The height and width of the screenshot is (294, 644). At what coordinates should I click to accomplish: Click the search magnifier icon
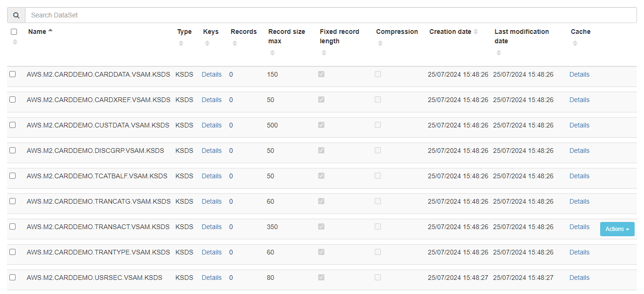pos(16,15)
